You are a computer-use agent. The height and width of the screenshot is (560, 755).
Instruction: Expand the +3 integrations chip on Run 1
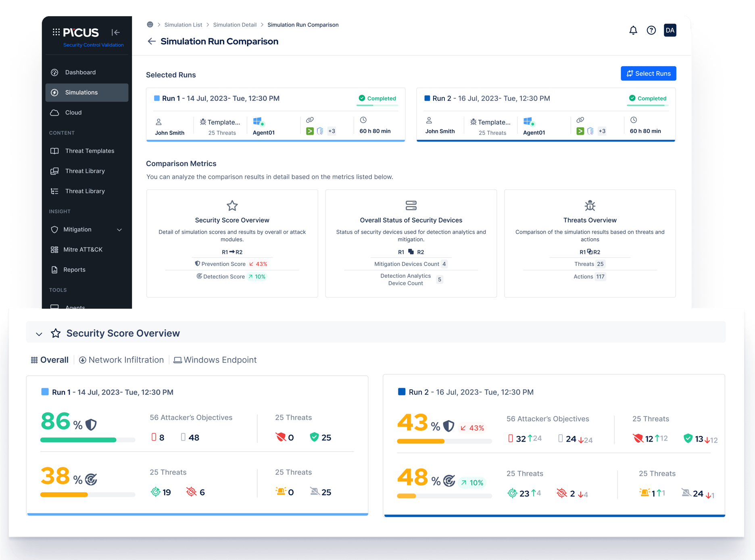click(332, 131)
